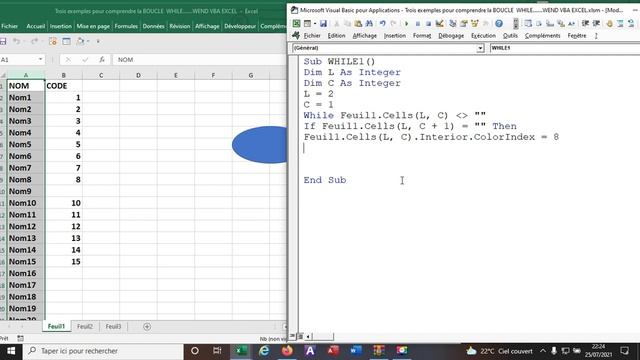Screen dimensions: 640x360
Task: Click the Reset stop icon in VBA toolbar
Action: (428, 24)
